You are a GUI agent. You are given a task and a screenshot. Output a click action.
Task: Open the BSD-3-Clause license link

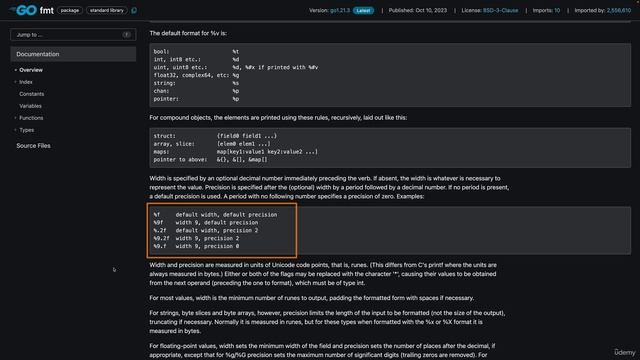pos(500,10)
